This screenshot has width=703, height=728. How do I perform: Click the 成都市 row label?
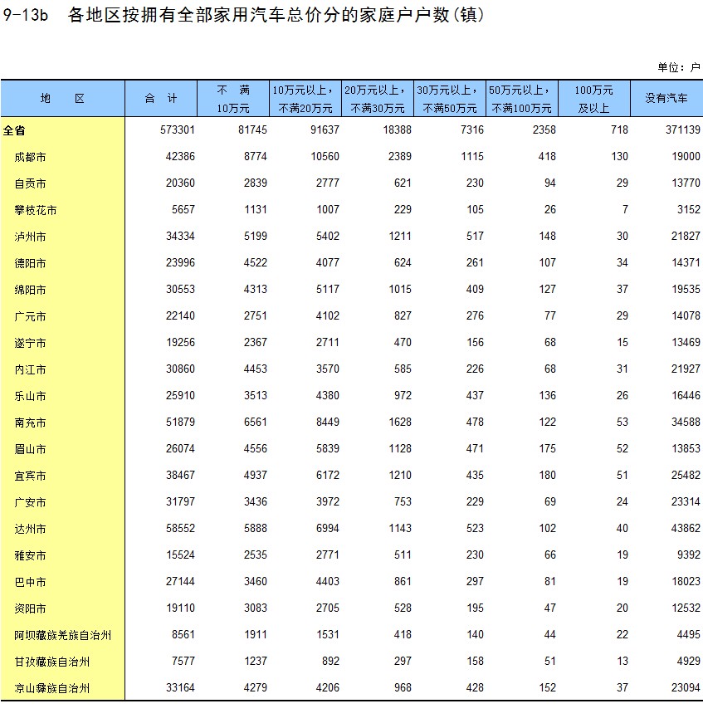pos(30,157)
